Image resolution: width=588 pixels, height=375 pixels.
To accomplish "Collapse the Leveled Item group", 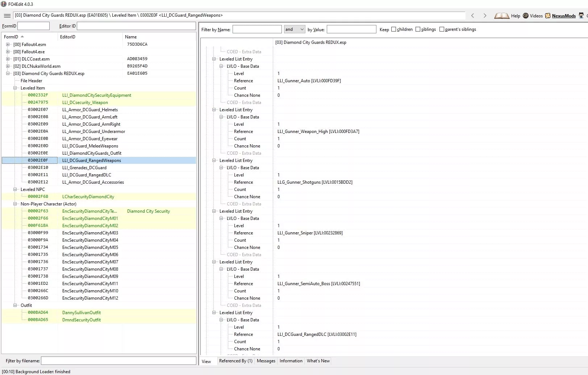I will click(x=15, y=88).
